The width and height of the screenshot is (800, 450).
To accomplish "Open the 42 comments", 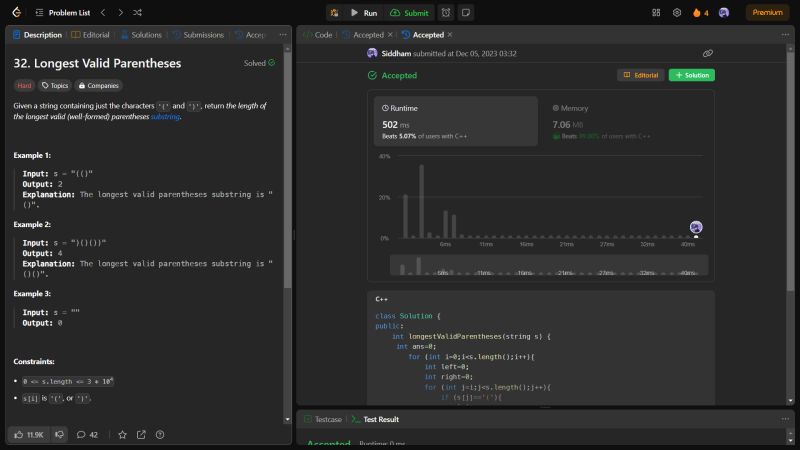I will pos(87,435).
